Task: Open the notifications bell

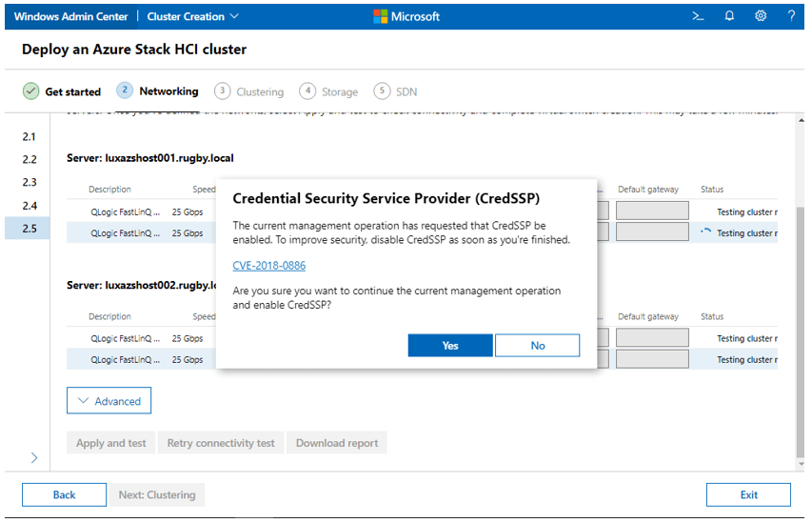Action: pos(729,16)
